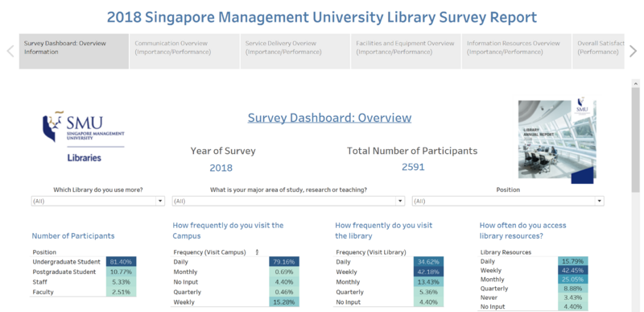Screen dimensions: 644x312
Task: Select the 0.46% Quarterly campus visit cell
Action: 284,292
